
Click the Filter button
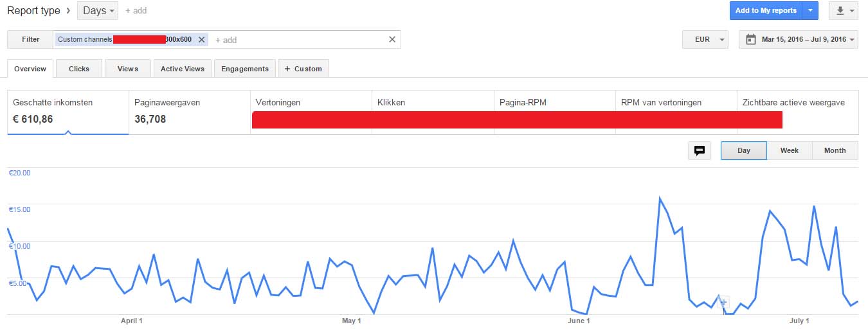click(x=30, y=40)
